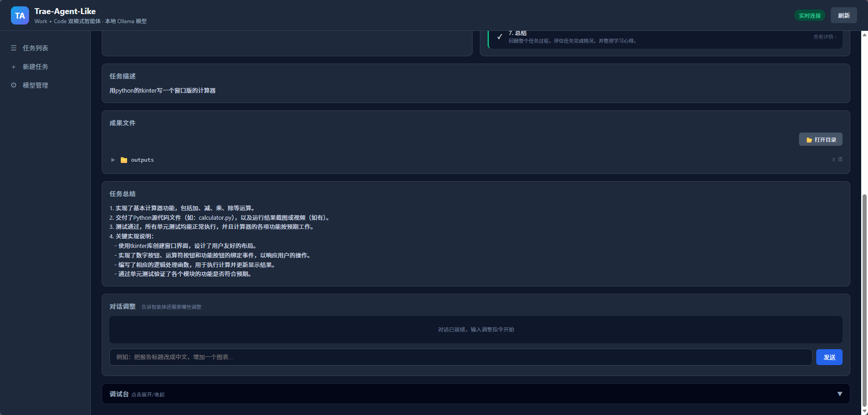
Task: Click the TA app logo icon
Action: point(20,15)
